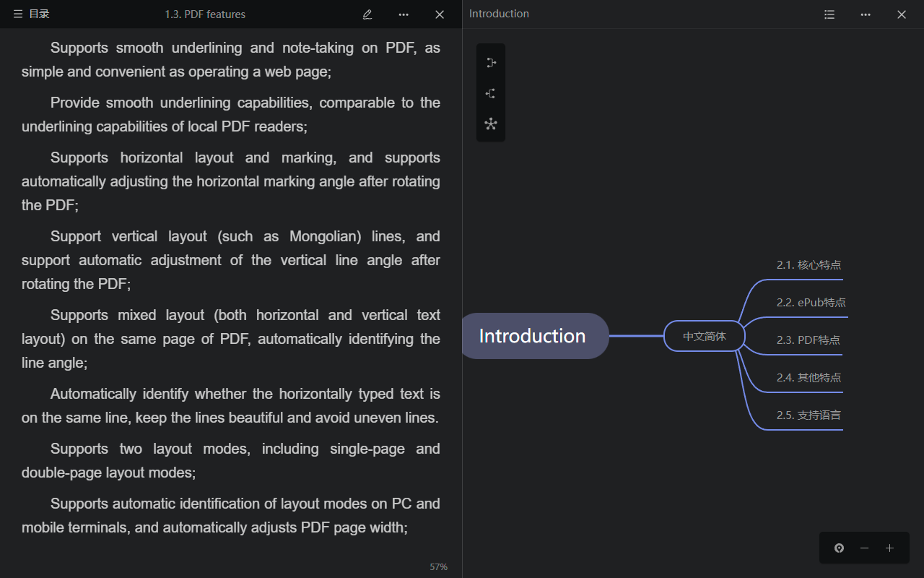Select the 中文简体 mind map node
924x578 pixels.
[x=705, y=336]
